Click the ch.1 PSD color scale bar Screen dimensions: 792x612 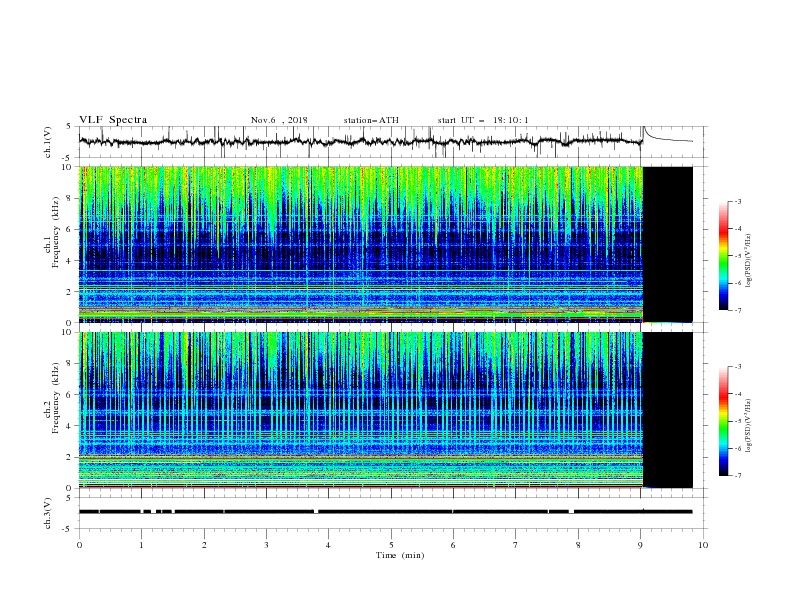coord(724,256)
